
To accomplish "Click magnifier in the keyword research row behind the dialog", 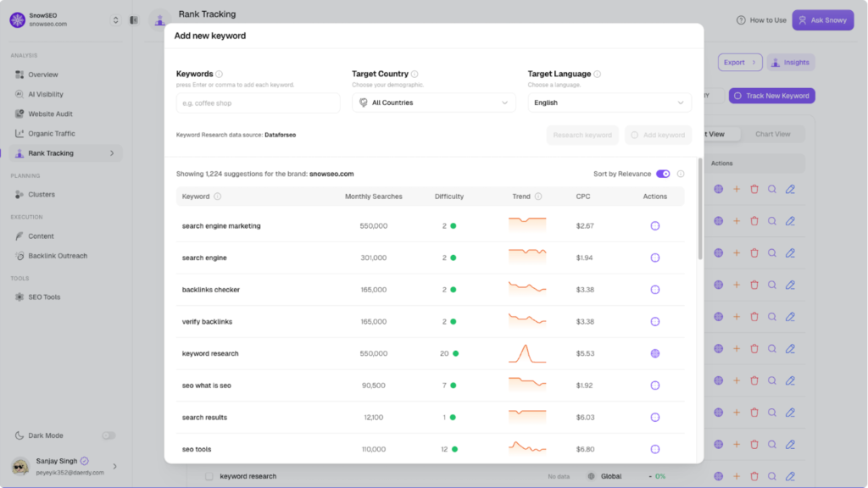I will point(771,476).
